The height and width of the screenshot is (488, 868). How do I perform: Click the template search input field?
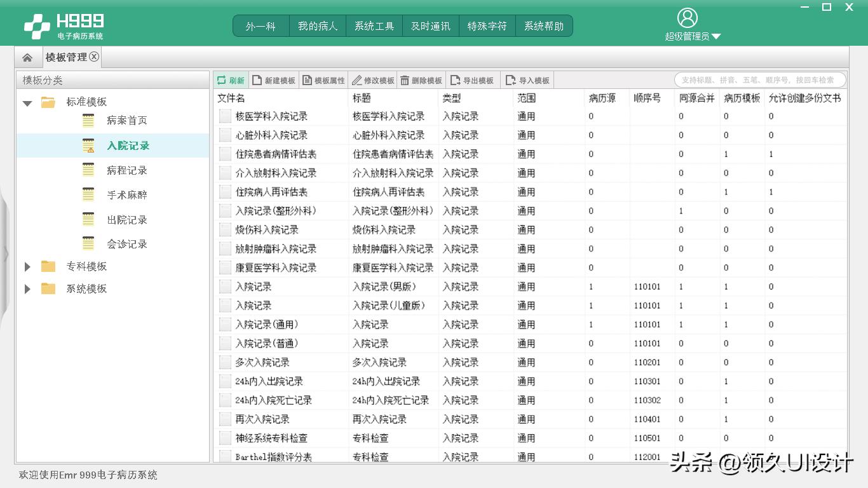point(759,80)
